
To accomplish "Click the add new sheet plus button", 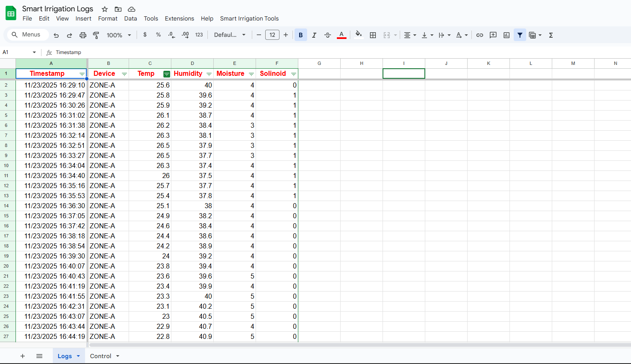I will [x=23, y=356].
